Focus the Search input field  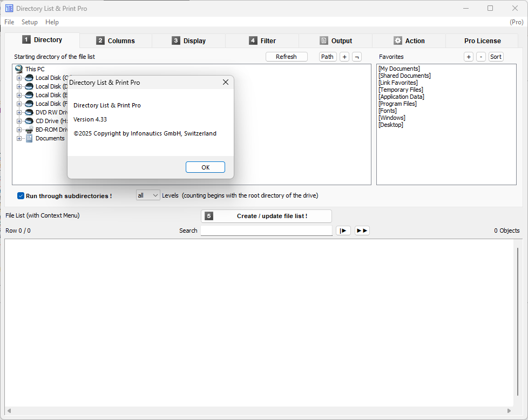click(266, 231)
